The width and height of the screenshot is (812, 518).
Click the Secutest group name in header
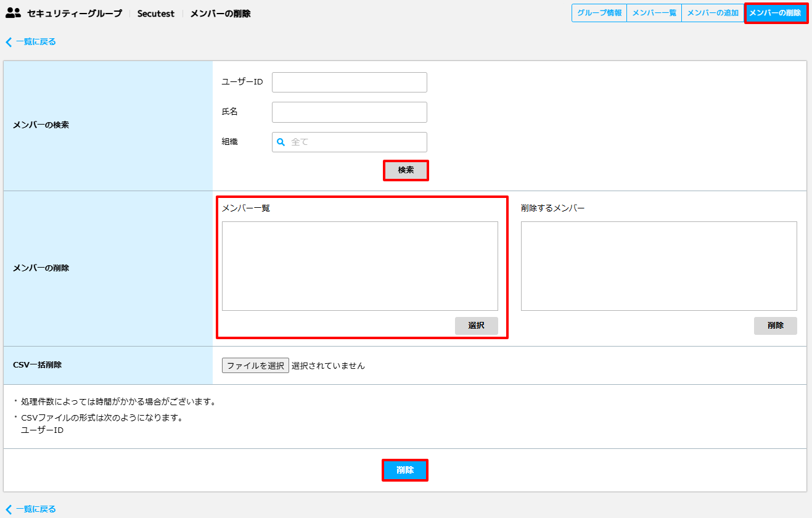(156, 14)
